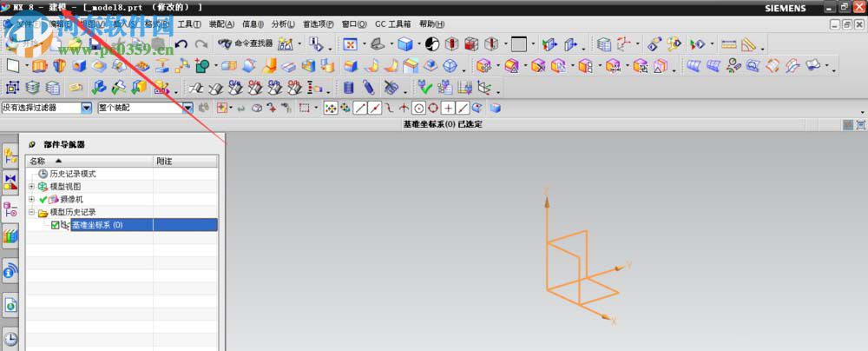
Task: Uncheck the 基准坐标系 (0) checkbox
Action: (x=56, y=225)
